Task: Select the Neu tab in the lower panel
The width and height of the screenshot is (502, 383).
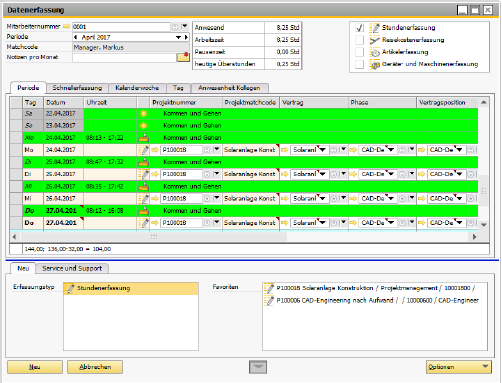Action: click(x=23, y=268)
